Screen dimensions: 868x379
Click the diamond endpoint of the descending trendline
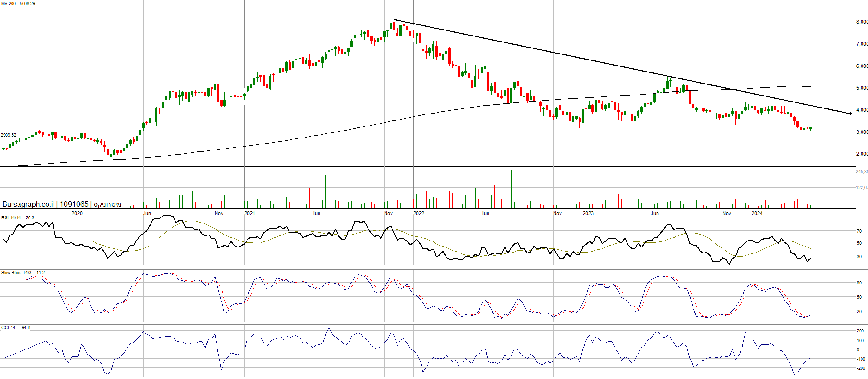coord(850,114)
